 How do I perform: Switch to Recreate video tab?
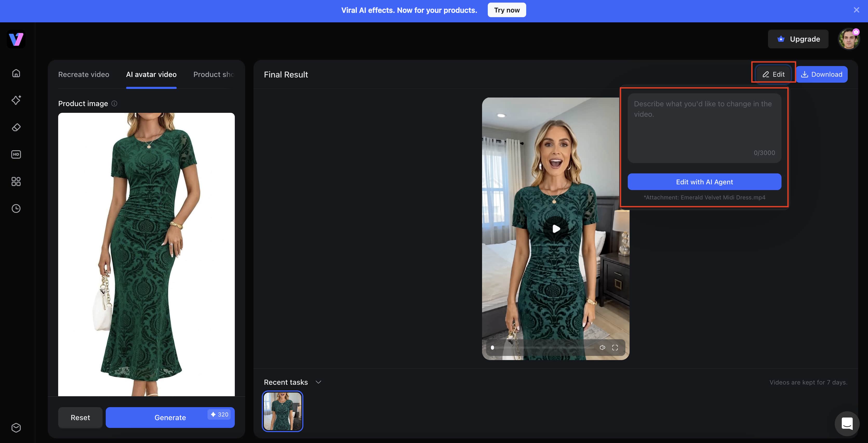click(x=84, y=74)
